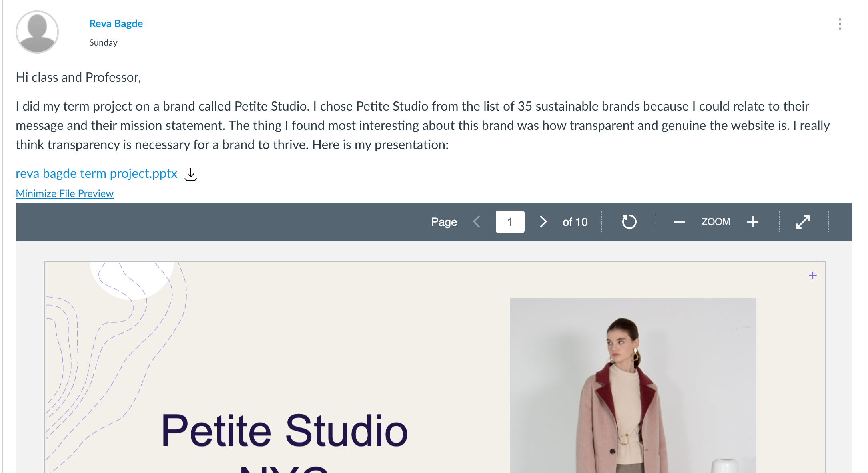Rotate the document preview
This screenshot has width=868, height=473.
[629, 222]
